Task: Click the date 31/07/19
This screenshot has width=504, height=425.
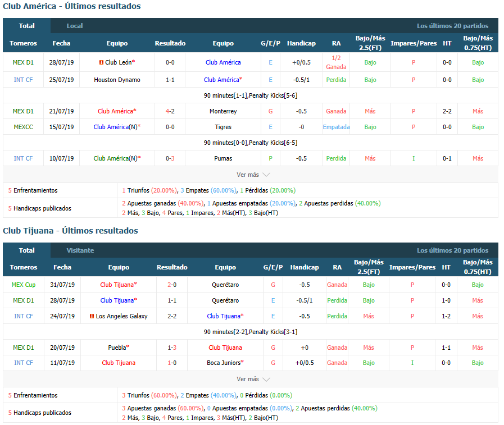Action: point(62,285)
